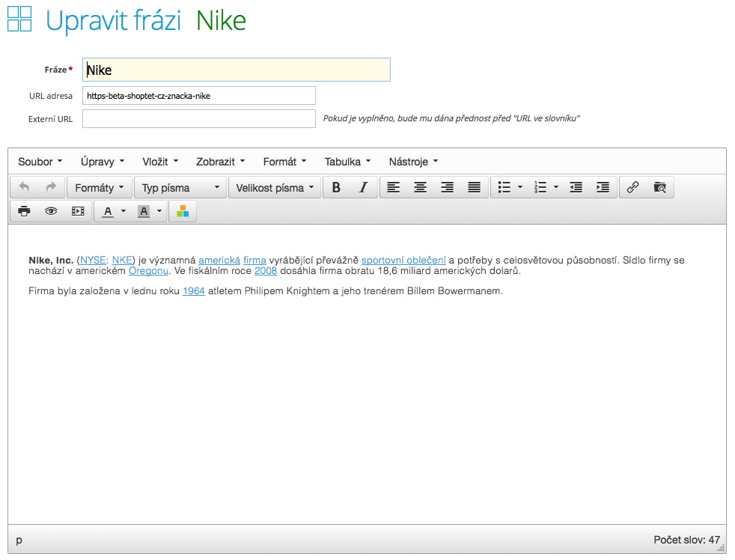This screenshot has height=560, width=735.
Task: Click the Počet slov: 47 word count
Action: click(x=686, y=540)
